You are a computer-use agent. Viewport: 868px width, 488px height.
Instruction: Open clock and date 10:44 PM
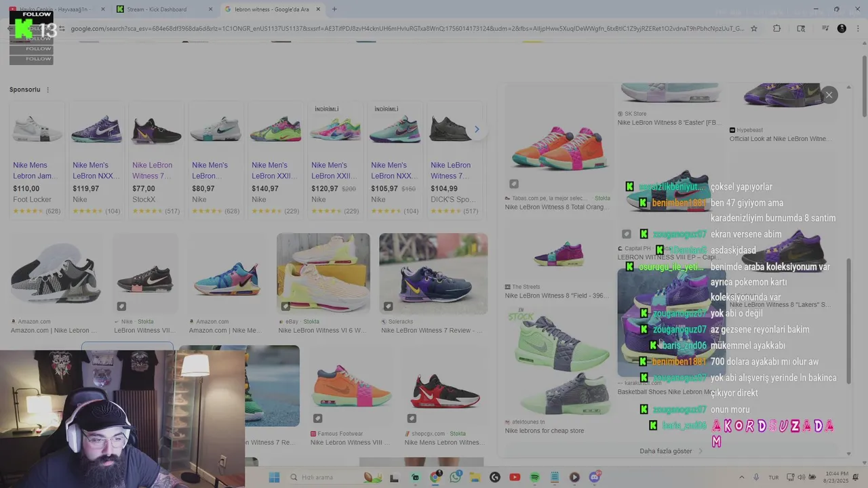click(837, 477)
